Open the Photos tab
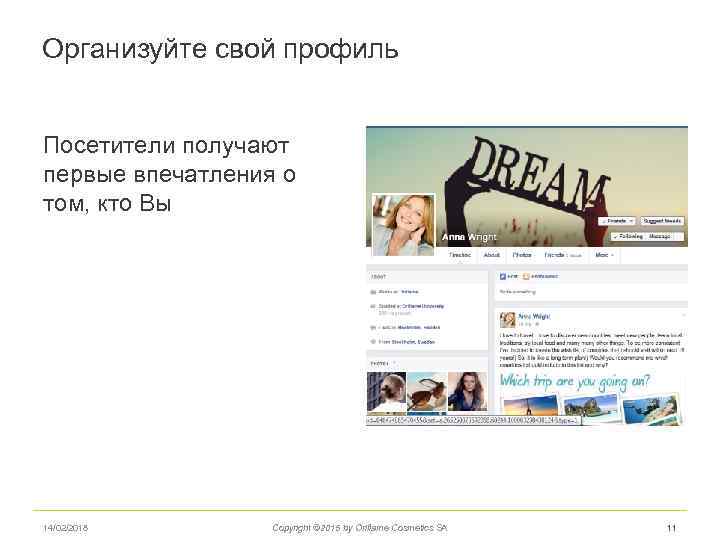 522,255
